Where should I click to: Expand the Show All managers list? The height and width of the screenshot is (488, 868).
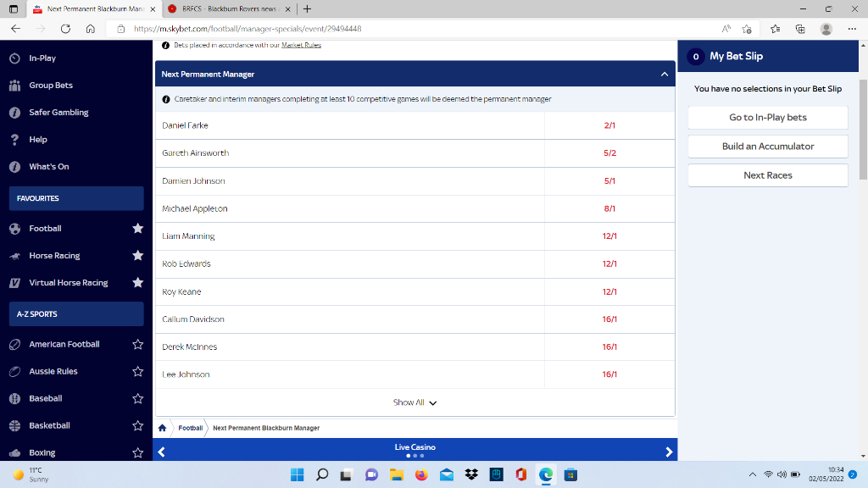pos(415,402)
